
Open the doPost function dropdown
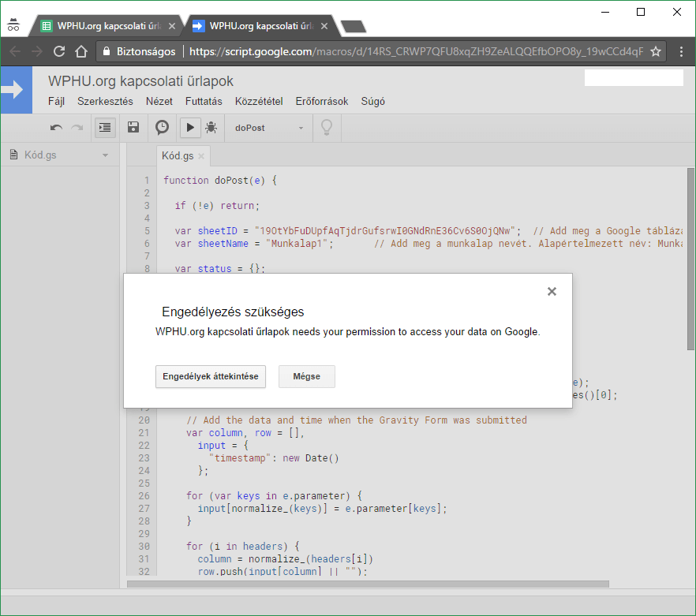click(x=269, y=128)
